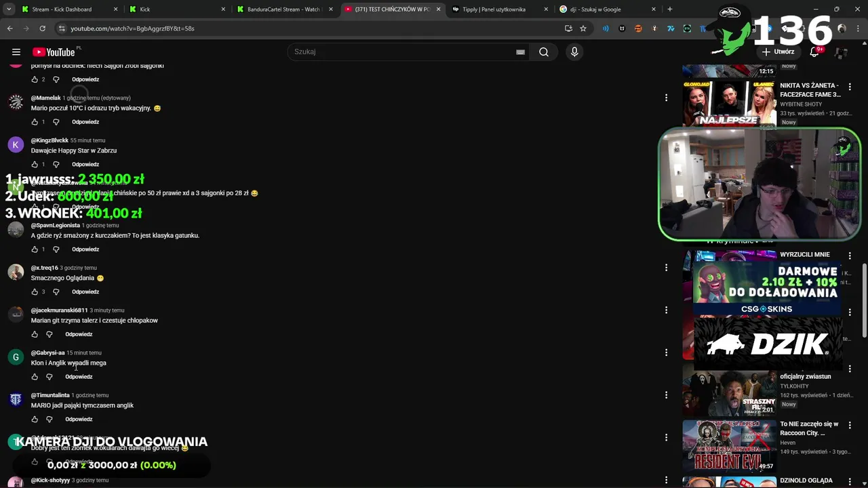Like @Timuntalinta's MARIO comment
Screen dimensions: 868x488
[x=35, y=420]
